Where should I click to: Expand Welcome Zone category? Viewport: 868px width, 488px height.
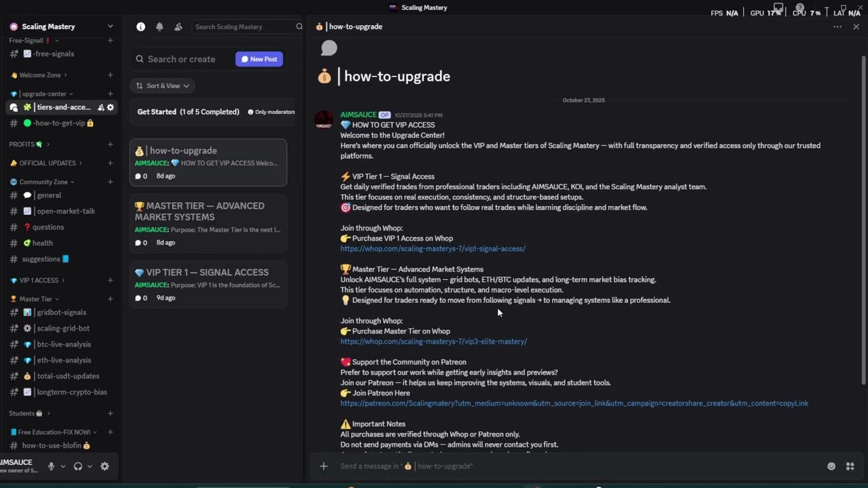(39, 75)
